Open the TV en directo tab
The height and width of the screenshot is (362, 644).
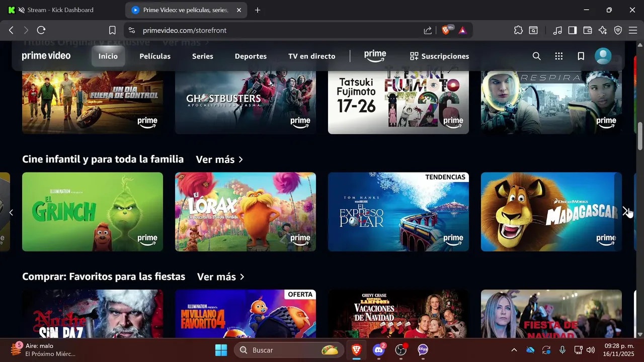(x=311, y=56)
